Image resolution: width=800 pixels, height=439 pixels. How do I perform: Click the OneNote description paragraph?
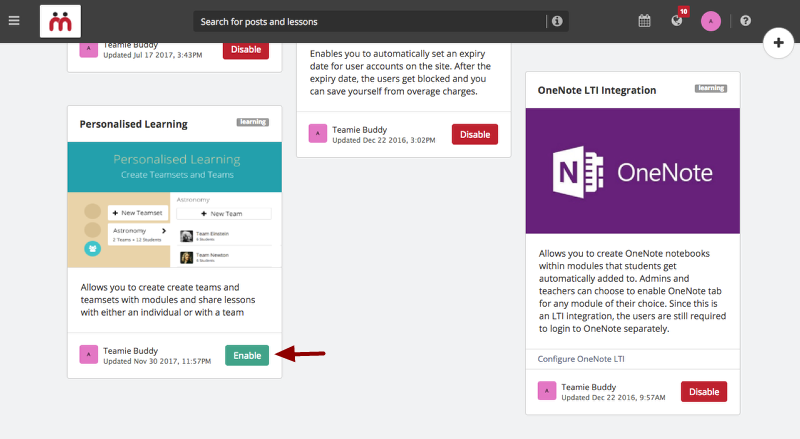click(633, 291)
